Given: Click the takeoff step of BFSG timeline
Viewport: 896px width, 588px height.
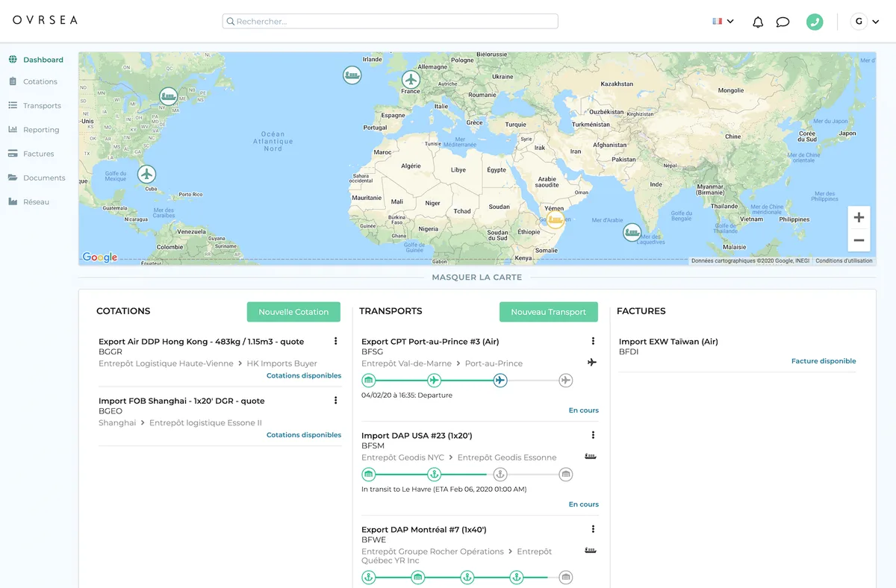Looking at the screenshot, I should tap(434, 381).
